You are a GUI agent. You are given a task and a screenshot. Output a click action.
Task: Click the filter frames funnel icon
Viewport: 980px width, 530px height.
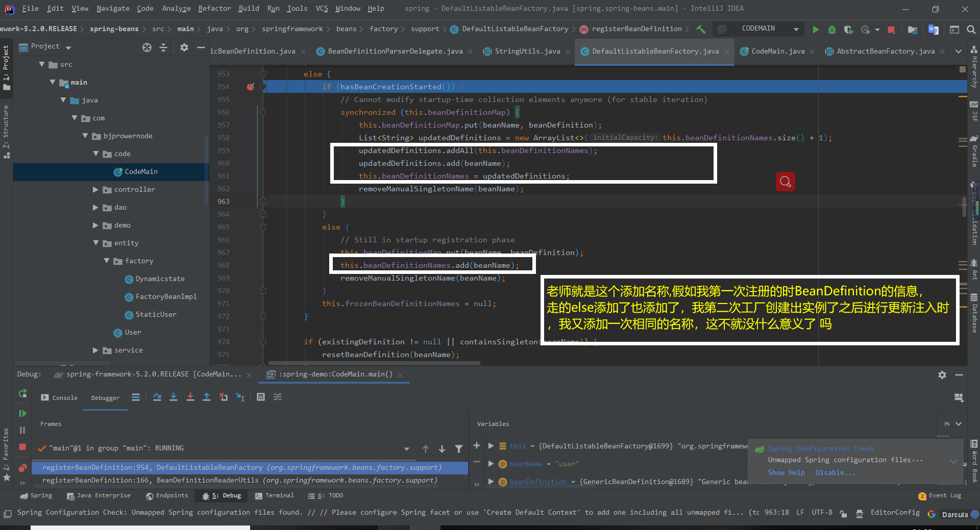point(459,448)
